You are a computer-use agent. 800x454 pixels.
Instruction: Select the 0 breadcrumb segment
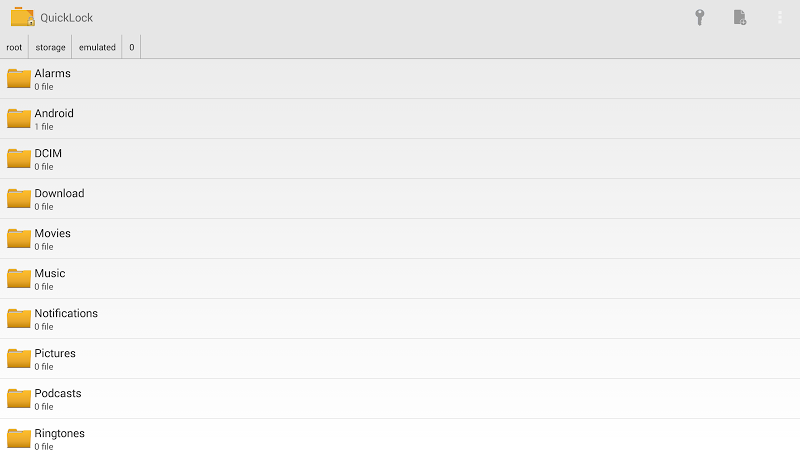click(x=131, y=47)
